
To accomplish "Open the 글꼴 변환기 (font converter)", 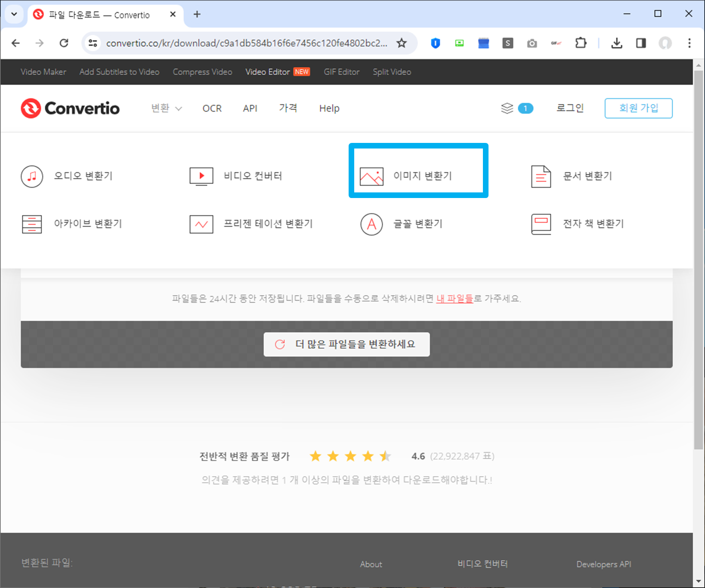I will click(x=402, y=224).
